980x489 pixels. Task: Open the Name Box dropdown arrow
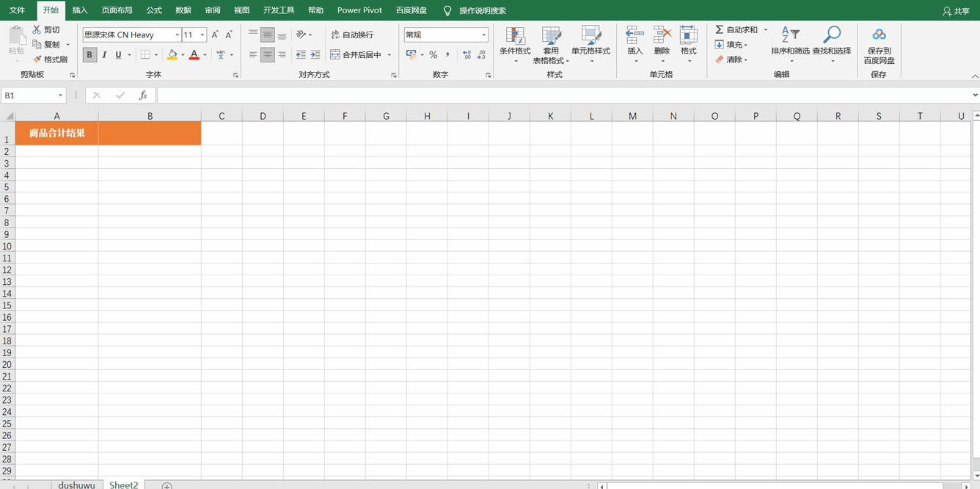tap(60, 95)
